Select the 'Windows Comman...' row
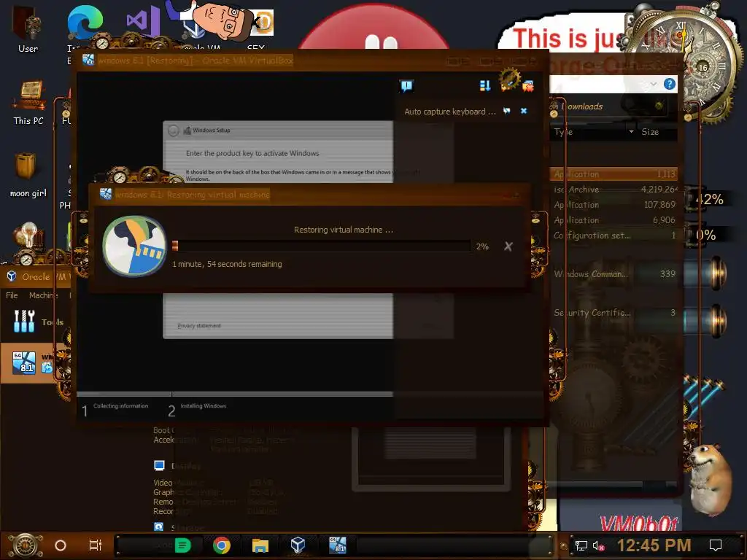 pyautogui.click(x=614, y=274)
